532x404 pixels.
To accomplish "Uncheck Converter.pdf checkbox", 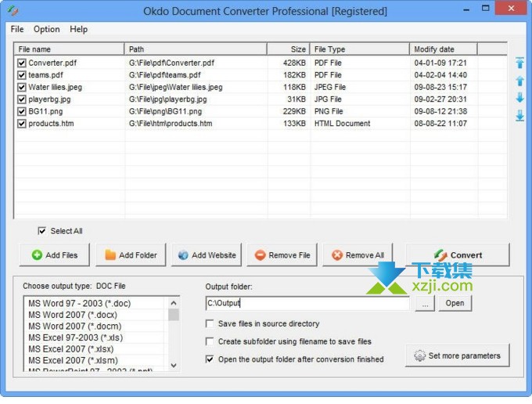I will pos(22,63).
